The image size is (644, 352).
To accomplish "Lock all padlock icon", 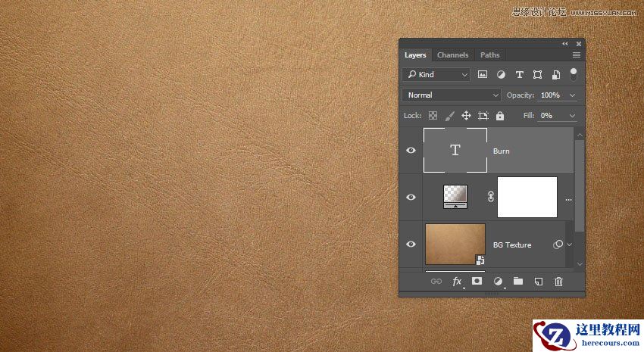I will pyautogui.click(x=500, y=116).
